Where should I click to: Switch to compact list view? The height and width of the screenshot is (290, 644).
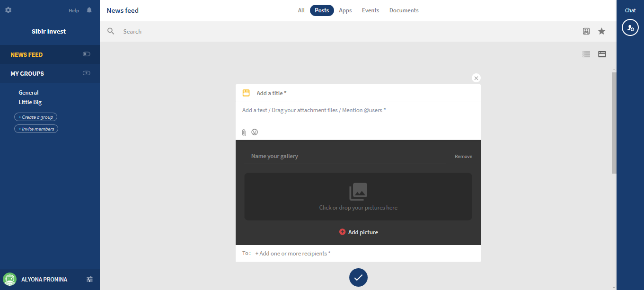tap(586, 54)
